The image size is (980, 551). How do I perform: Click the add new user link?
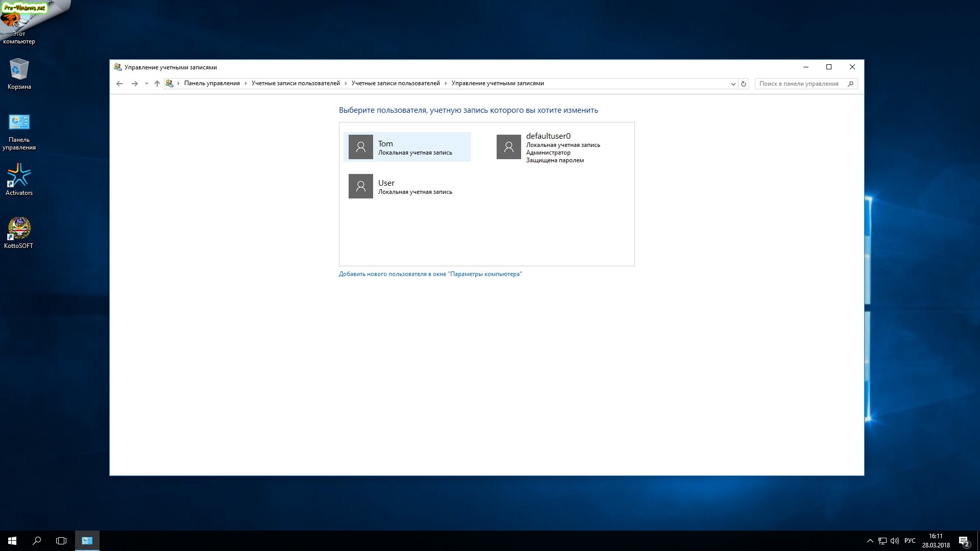(430, 274)
